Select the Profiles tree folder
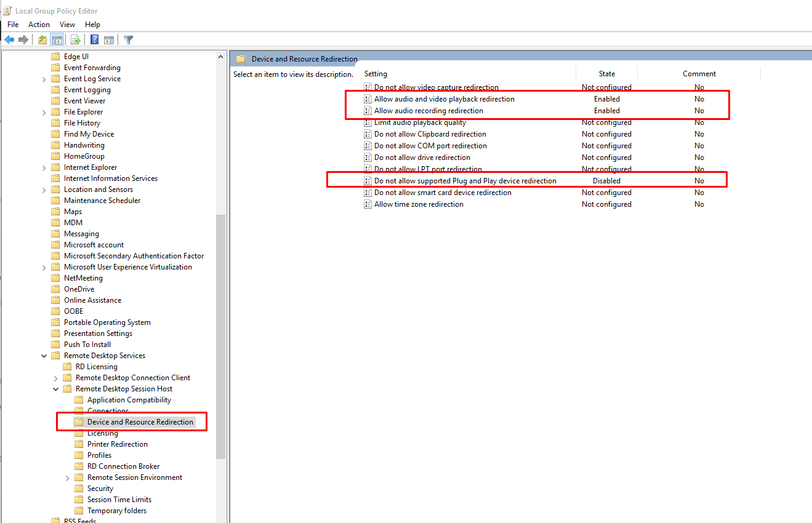Screen dimensions: 812x523 pyautogui.click(x=100, y=455)
